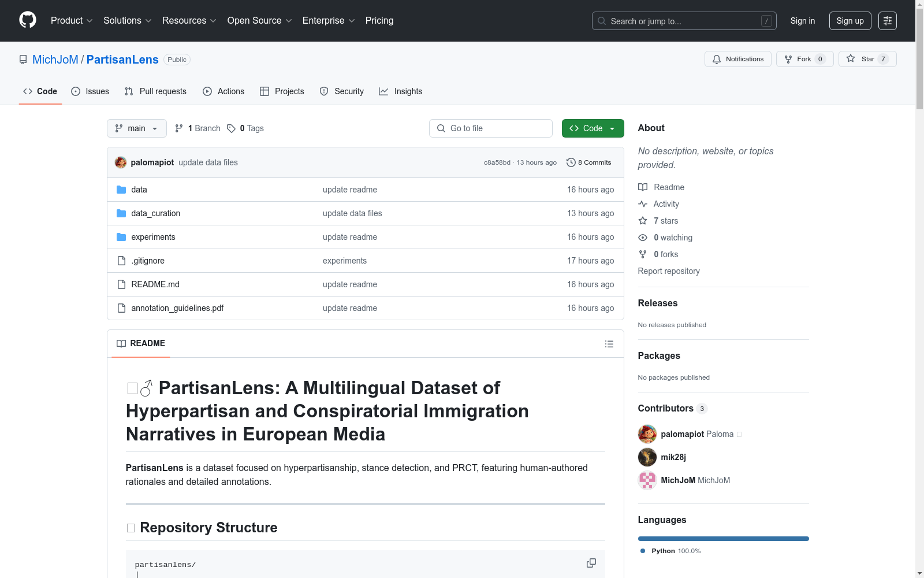Click the mik28j contributor avatar
Image resolution: width=924 pixels, height=578 pixels.
pyautogui.click(x=647, y=457)
